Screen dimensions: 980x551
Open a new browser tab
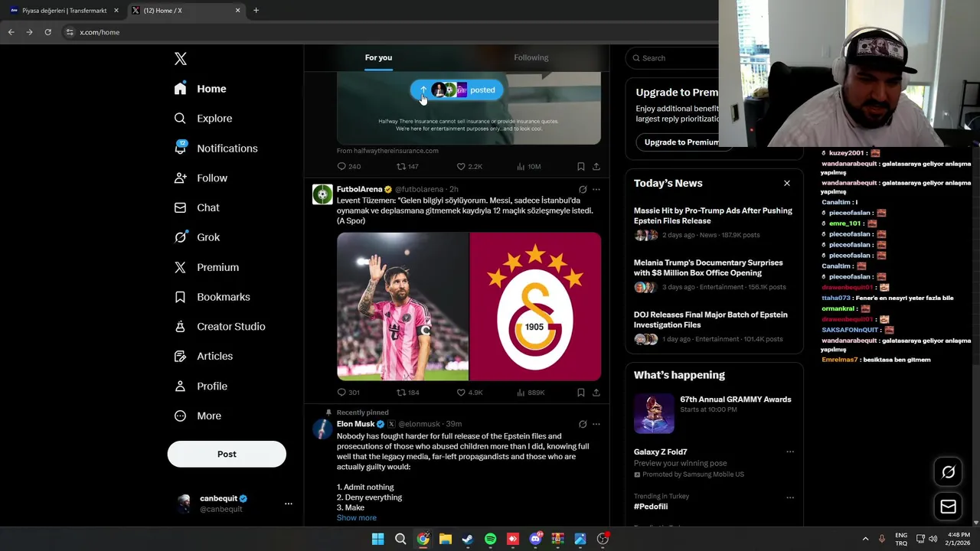tap(256, 11)
